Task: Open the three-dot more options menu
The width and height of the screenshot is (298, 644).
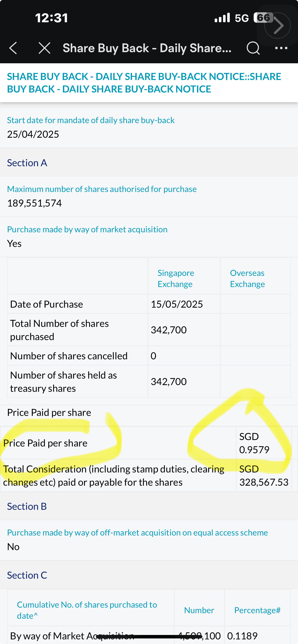Action: tap(281, 48)
